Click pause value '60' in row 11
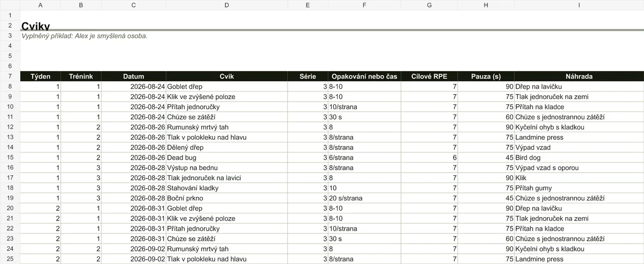Screen dimensions: 644x264 click(486, 117)
